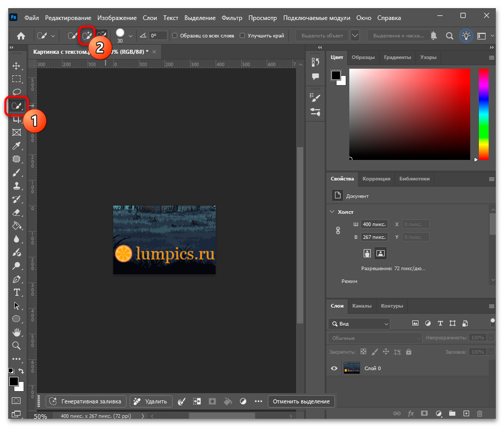The image size is (504, 427).
Task: Select the Pen tool
Action: coord(16,279)
